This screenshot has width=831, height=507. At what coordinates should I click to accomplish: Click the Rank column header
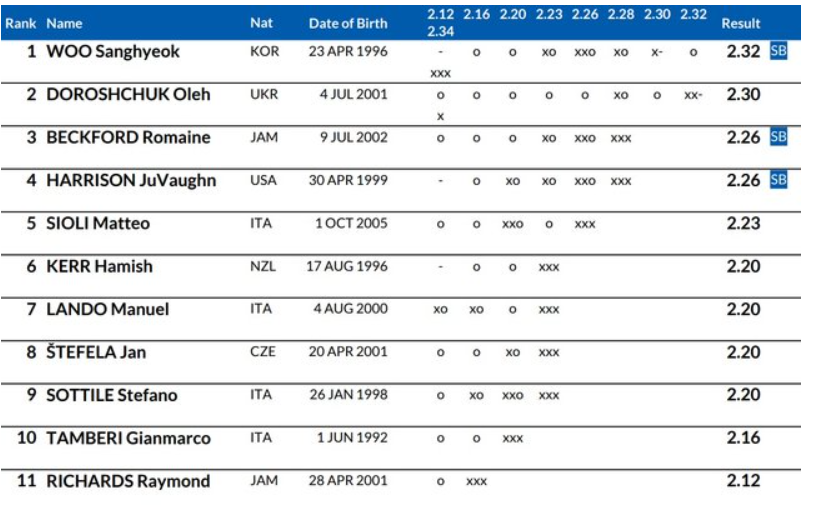pyautogui.click(x=21, y=23)
